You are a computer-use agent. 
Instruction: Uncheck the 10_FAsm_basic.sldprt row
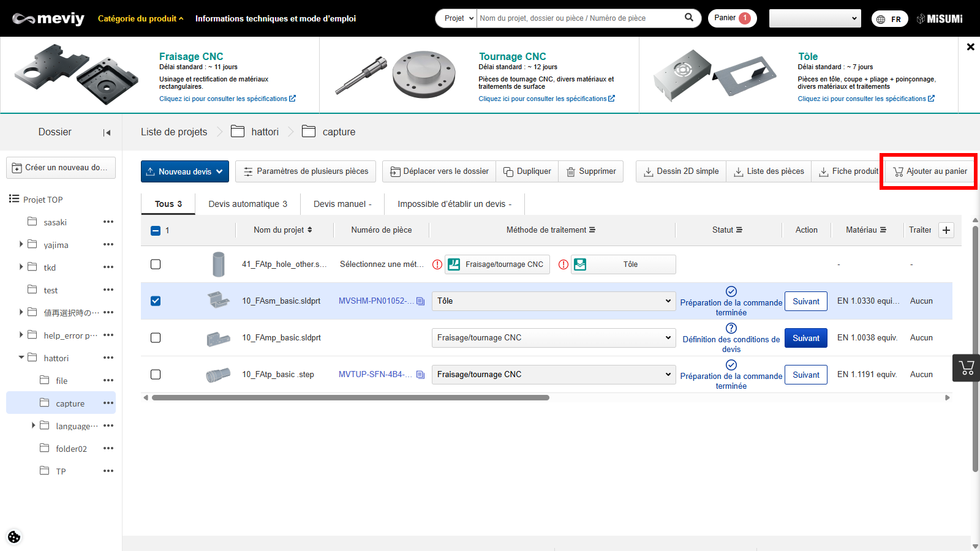pos(156,301)
